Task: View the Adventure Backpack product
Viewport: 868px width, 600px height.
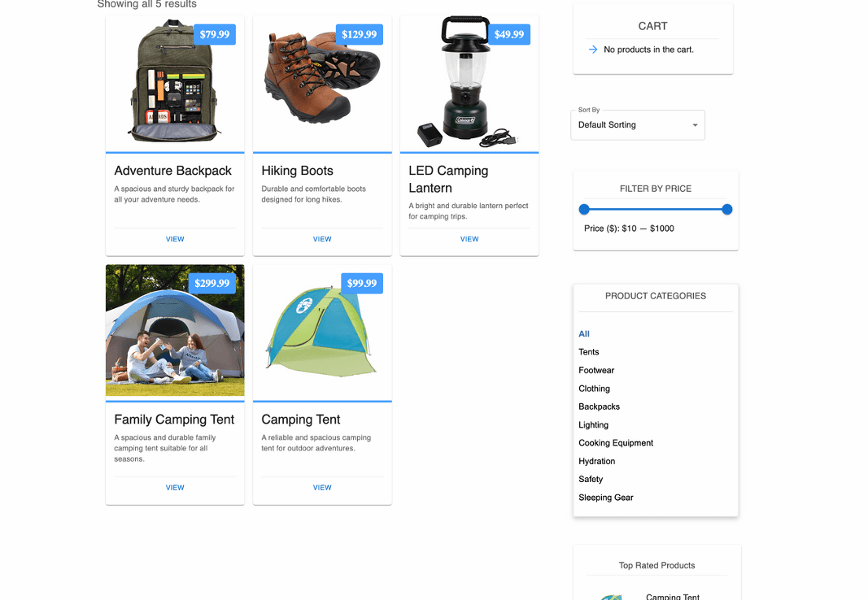Action: coord(175,239)
